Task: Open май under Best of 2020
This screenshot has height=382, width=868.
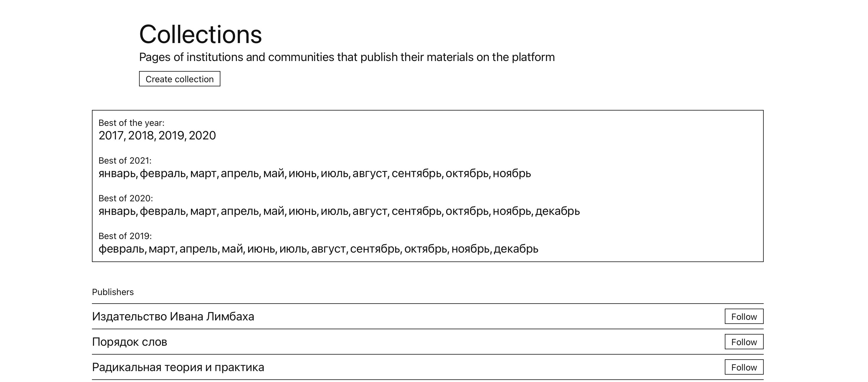Action: [x=273, y=211]
